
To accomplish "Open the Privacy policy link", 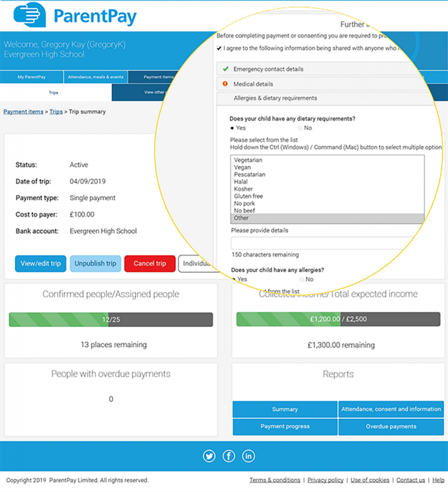I will pyautogui.click(x=325, y=480).
